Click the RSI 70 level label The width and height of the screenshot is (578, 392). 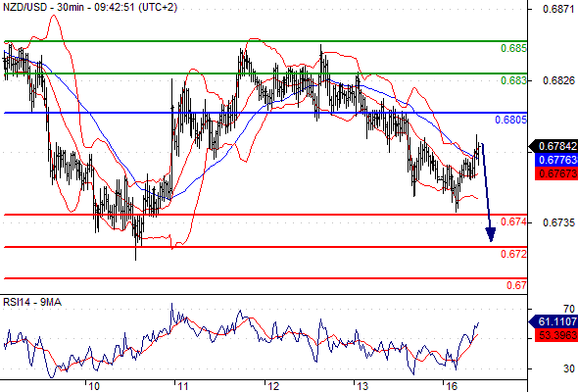coord(569,309)
